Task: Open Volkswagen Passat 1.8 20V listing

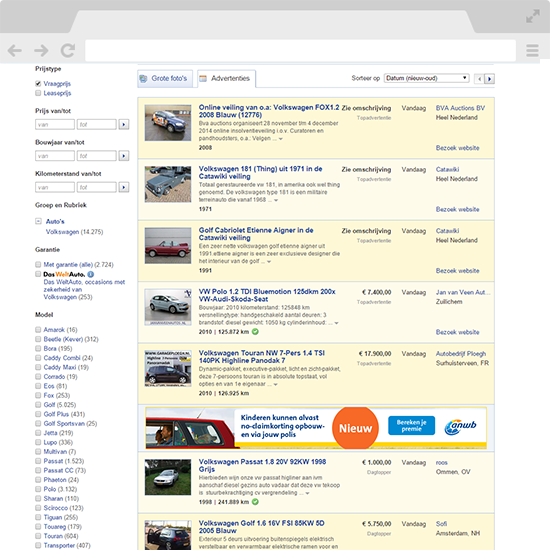Action: pyautogui.click(x=262, y=465)
